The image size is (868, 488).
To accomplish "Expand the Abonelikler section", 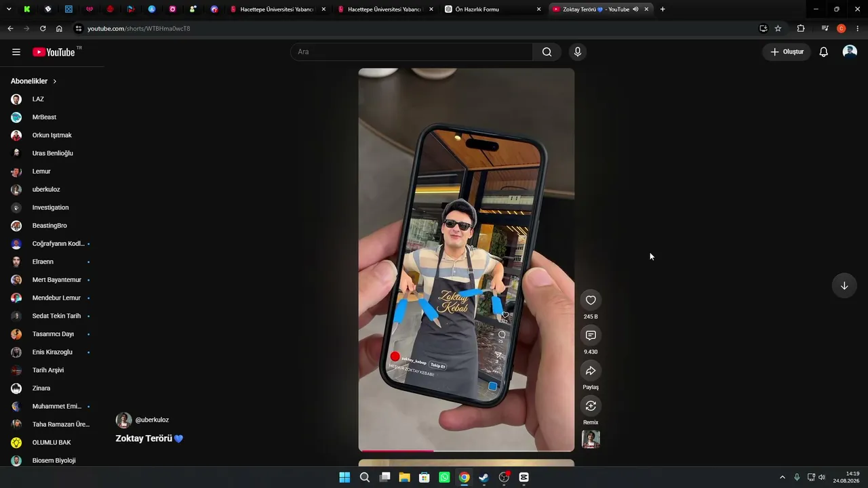I will (x=34, y=81).
